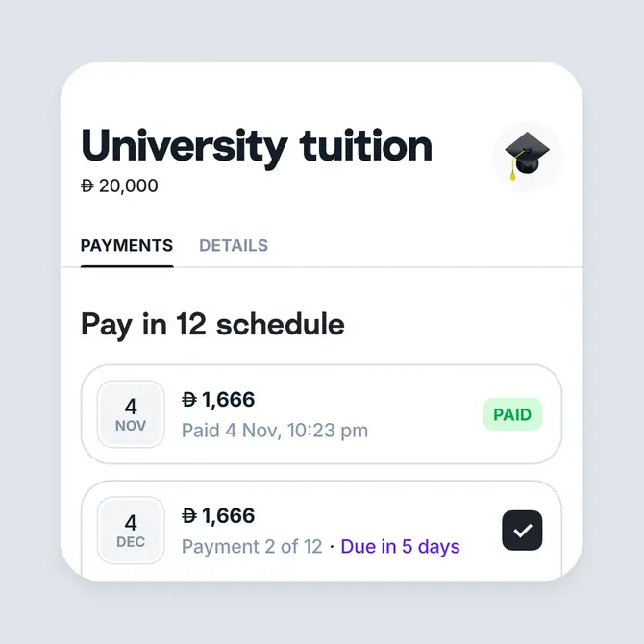The width and height of the screenshot is (644, 644).
Task: Switch to the Payments tab
Action: coord(127,246)
